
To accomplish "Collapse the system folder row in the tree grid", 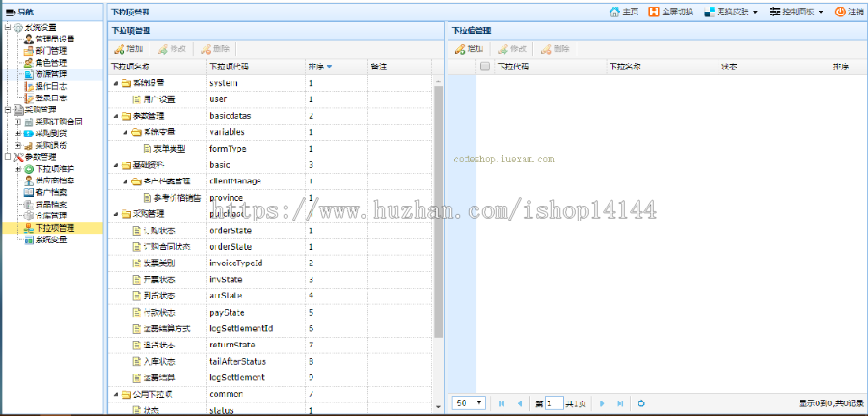I will pyautogui.click(x=116, y=83).
